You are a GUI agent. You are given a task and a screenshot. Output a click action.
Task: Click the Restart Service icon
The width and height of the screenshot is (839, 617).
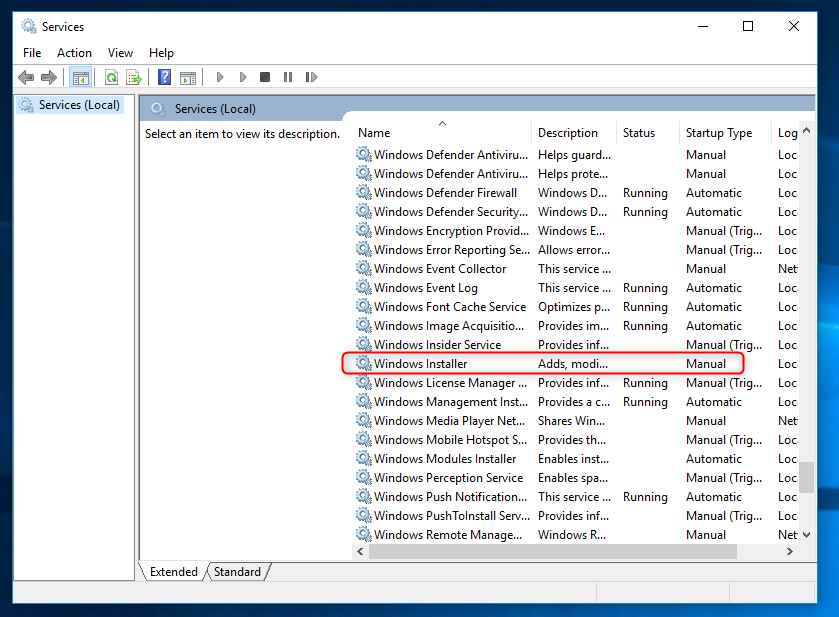tap(311, 77)
